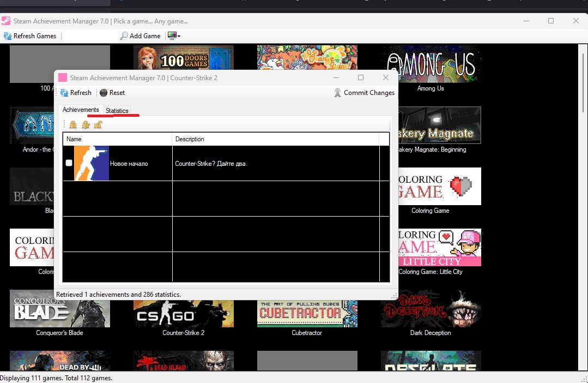The height and width of the screenshot is (383, 588).
Task: Click the invert all achievements icon
Action: 86,124
